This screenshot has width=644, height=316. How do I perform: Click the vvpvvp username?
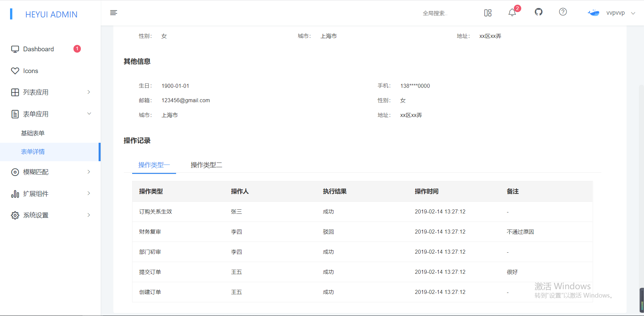[x=615, y=13]
